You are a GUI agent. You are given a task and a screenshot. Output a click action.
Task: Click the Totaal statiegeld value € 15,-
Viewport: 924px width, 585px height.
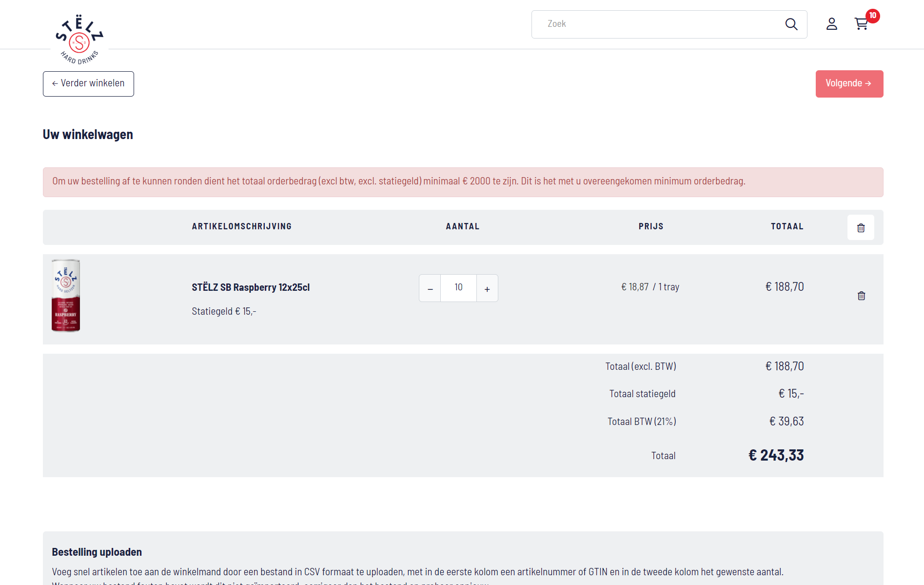point(791,393)
